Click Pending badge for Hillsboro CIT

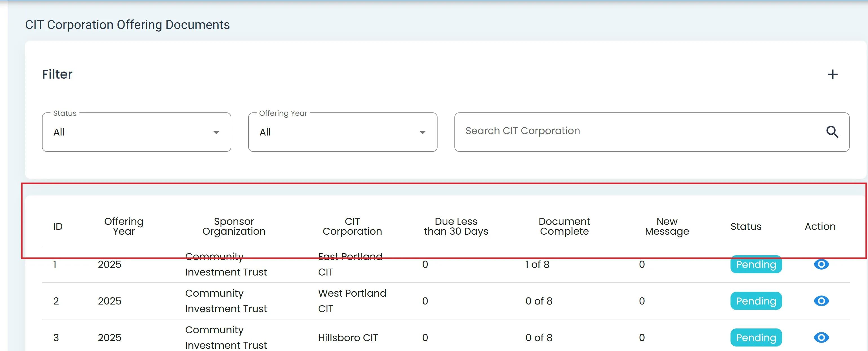756,337
